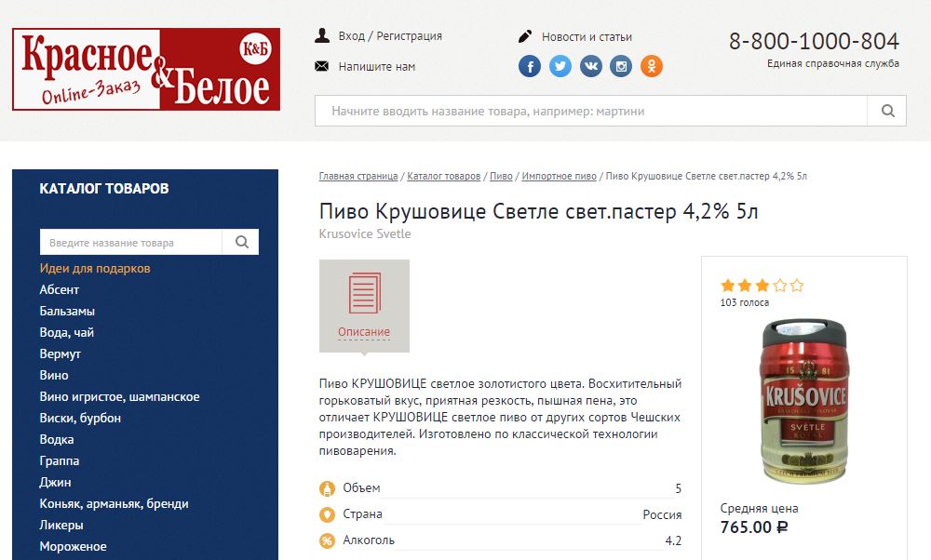Open the Instagram social icon
The height and width of the screenshot is (560, 931).
coord(621,66)
